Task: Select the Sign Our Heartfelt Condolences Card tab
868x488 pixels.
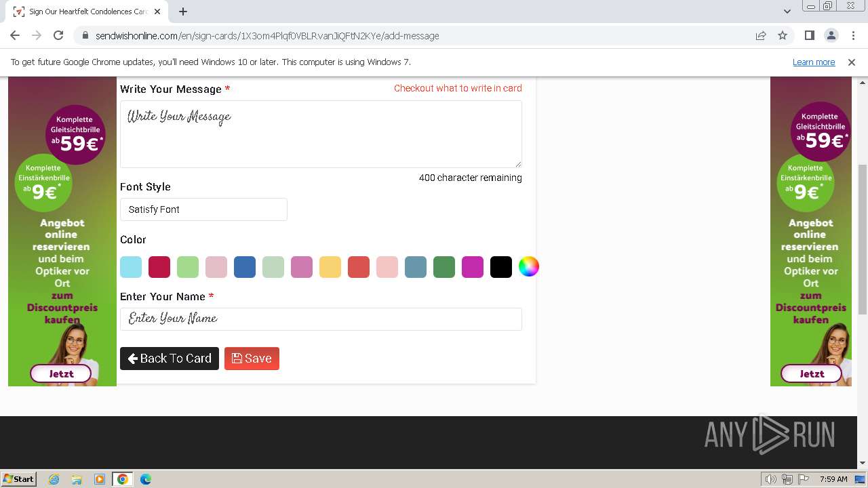Action: pyautogui.click(x=87, y=12)
